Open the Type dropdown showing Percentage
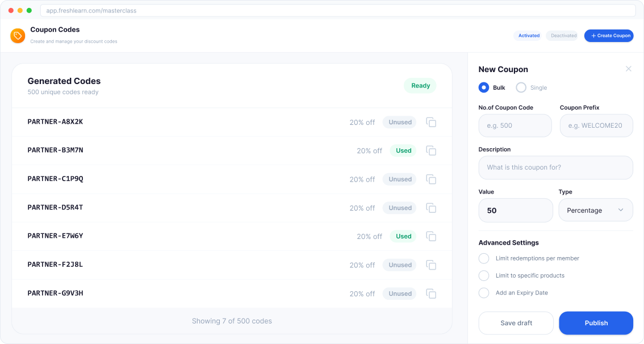Viewport: 644px width, 344px height. tap(596, 209)
